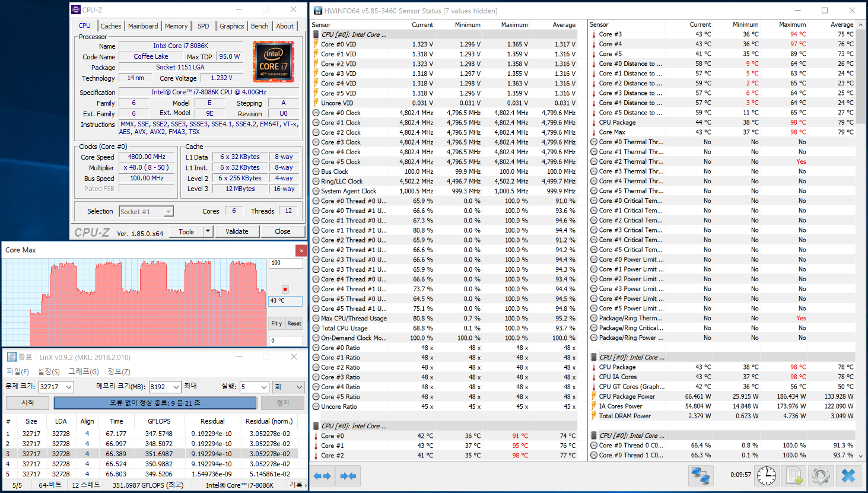Open the Memory tab in CPU-Z
The width and height of the screenshot is (868, 493).
(176, 26)
